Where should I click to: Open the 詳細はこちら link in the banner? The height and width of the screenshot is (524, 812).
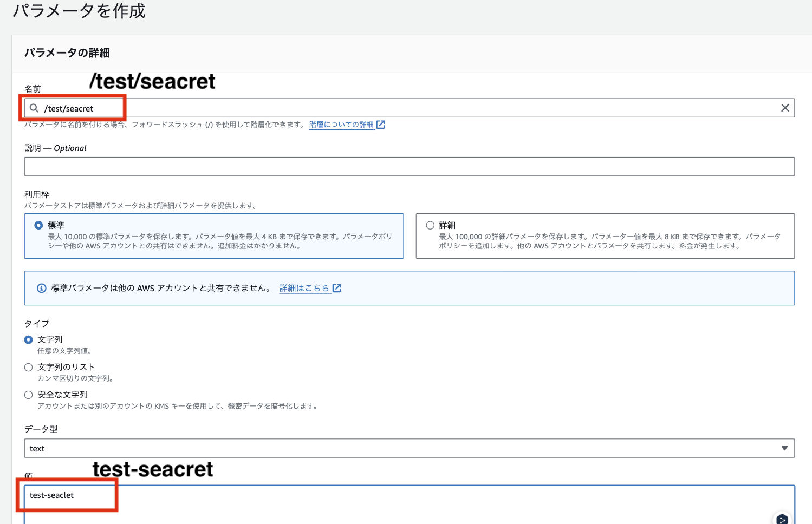pos(303,288)
